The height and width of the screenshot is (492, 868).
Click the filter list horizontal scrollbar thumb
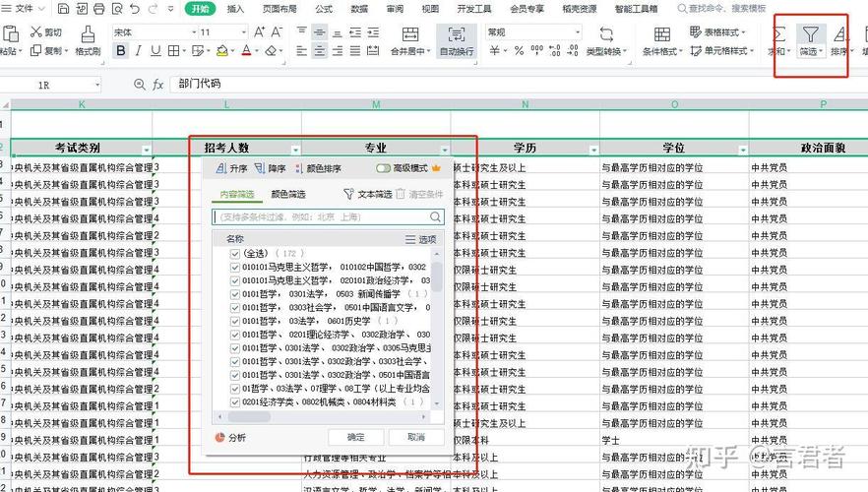(x=249, y=417)
